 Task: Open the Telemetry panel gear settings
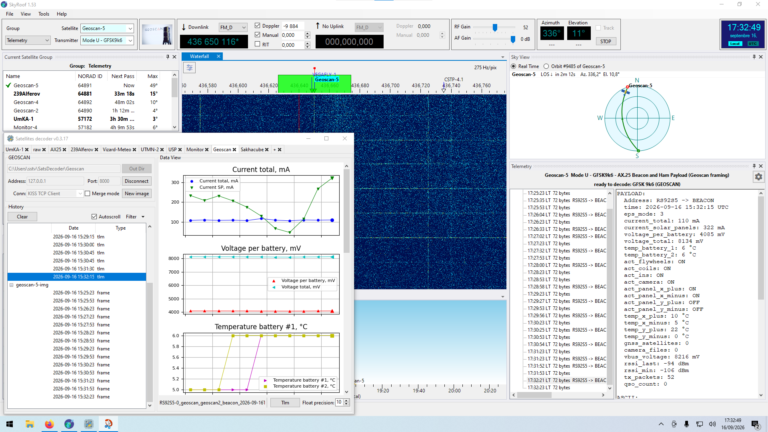click(x=758, y=177)
